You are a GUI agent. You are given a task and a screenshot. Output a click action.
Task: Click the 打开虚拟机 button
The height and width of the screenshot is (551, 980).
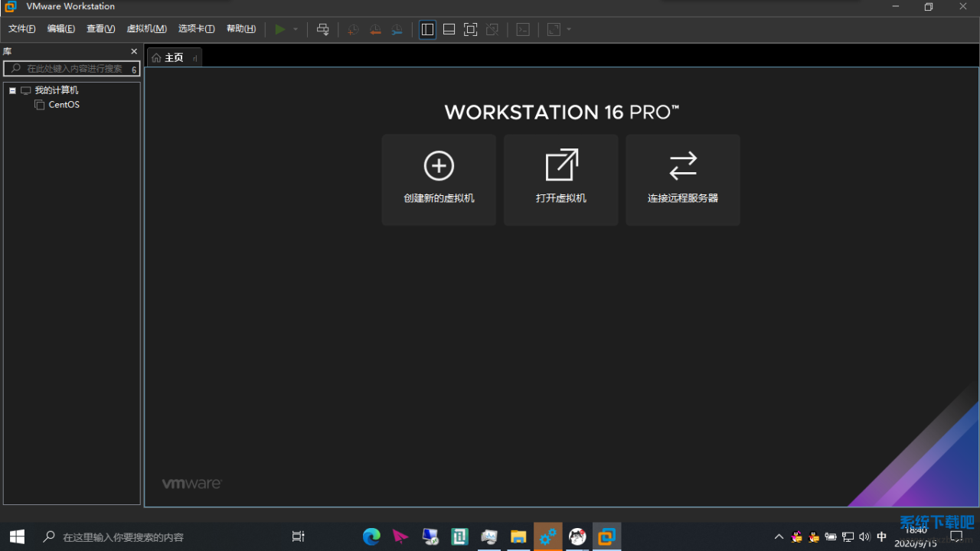560,180
